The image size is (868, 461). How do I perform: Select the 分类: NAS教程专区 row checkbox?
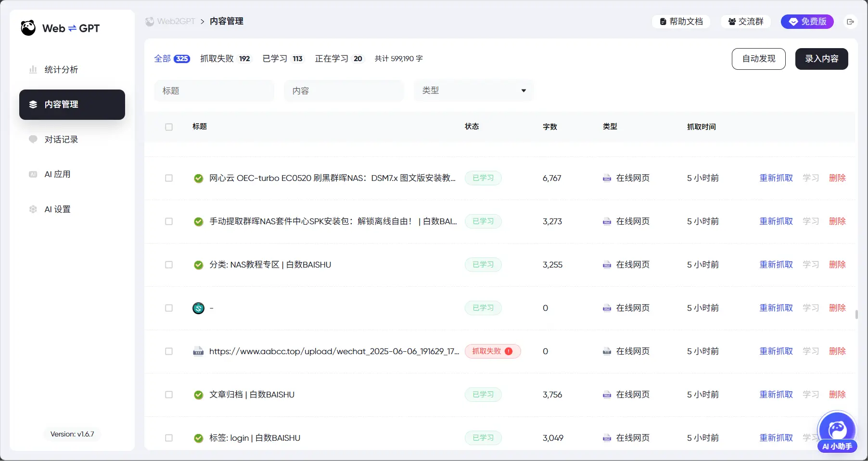pos(169,265)
